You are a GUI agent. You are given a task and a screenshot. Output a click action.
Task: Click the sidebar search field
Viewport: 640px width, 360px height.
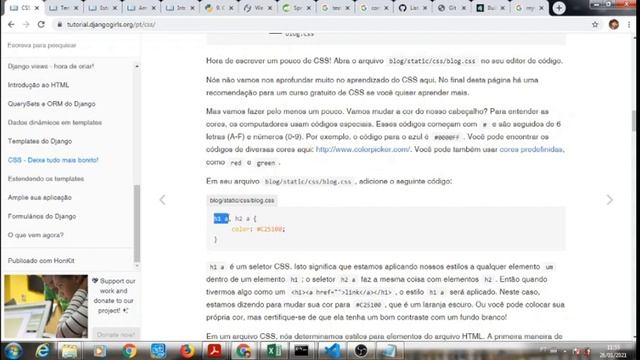70,45
